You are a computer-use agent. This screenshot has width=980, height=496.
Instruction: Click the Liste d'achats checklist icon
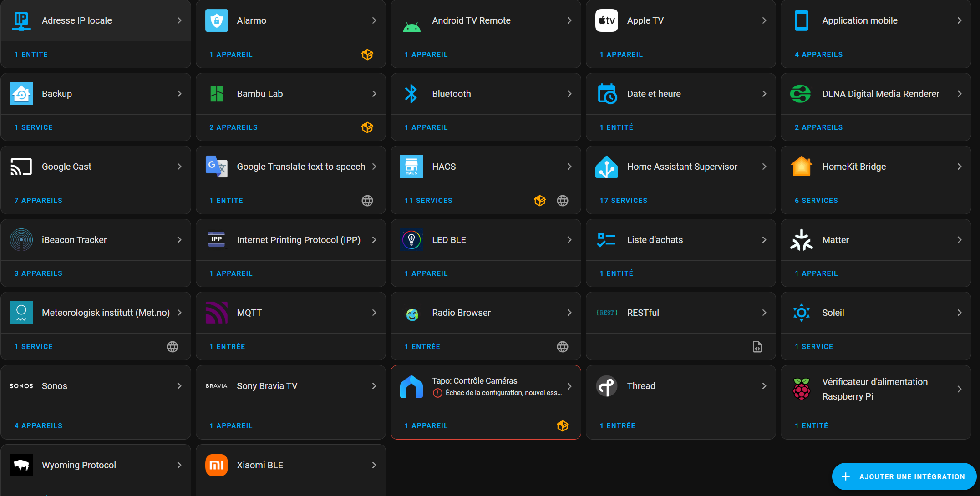(x=607, y=240)
